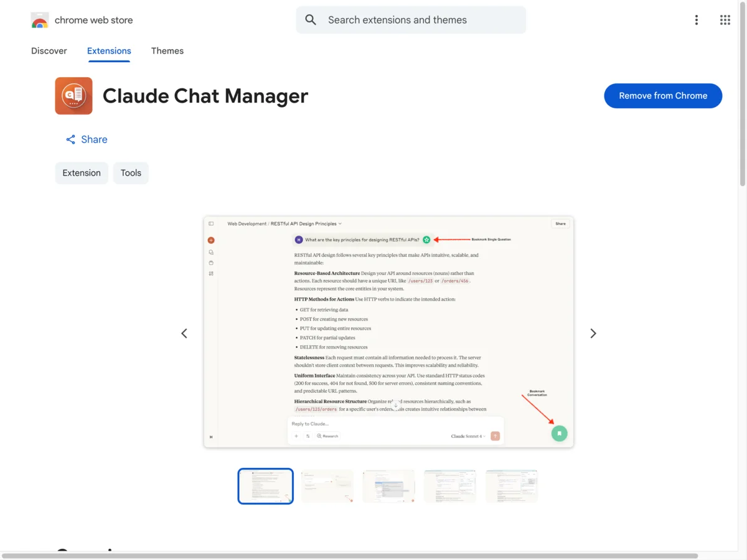Click the Remove from Chrome button

663,95
